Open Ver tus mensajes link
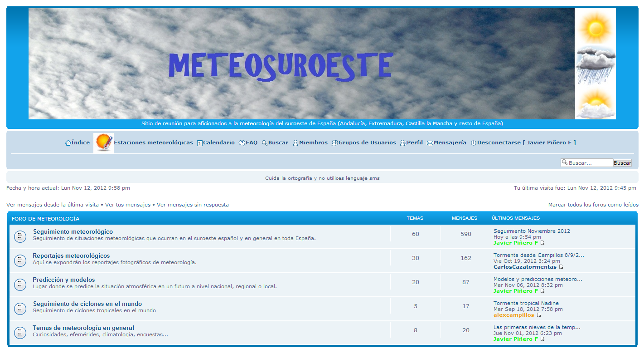The image size is (644, 349). (128, 205)
